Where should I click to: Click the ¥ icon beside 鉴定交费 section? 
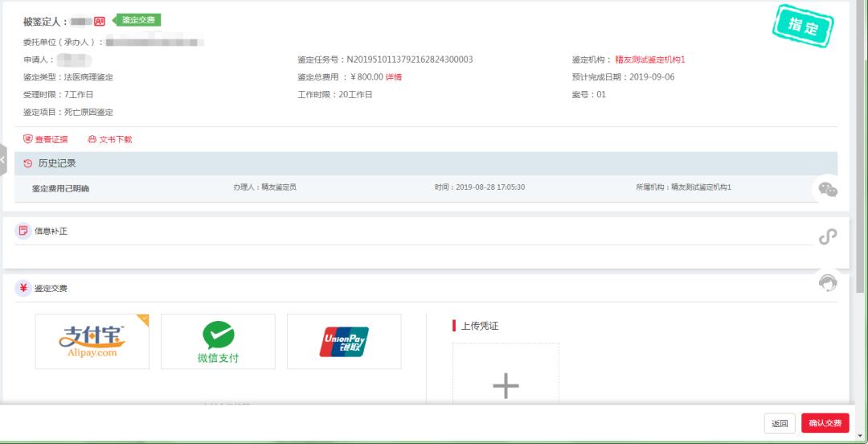point(23,288)
